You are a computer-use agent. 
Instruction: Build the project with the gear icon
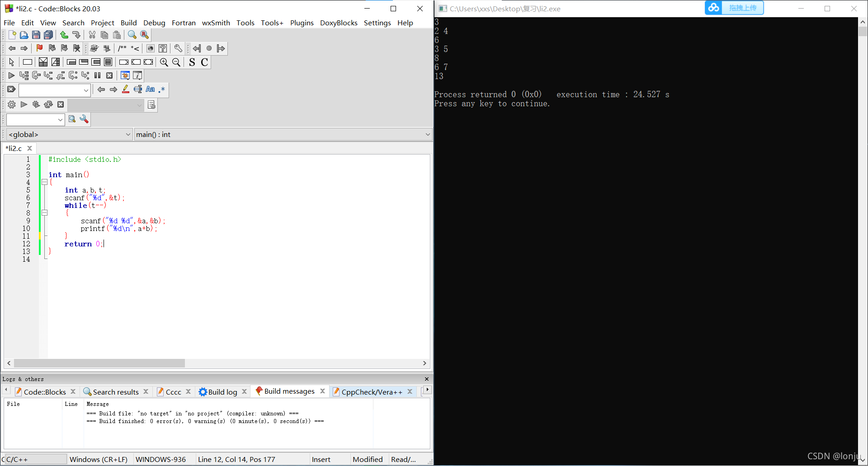pyautogui.click(x=12, y=105)
